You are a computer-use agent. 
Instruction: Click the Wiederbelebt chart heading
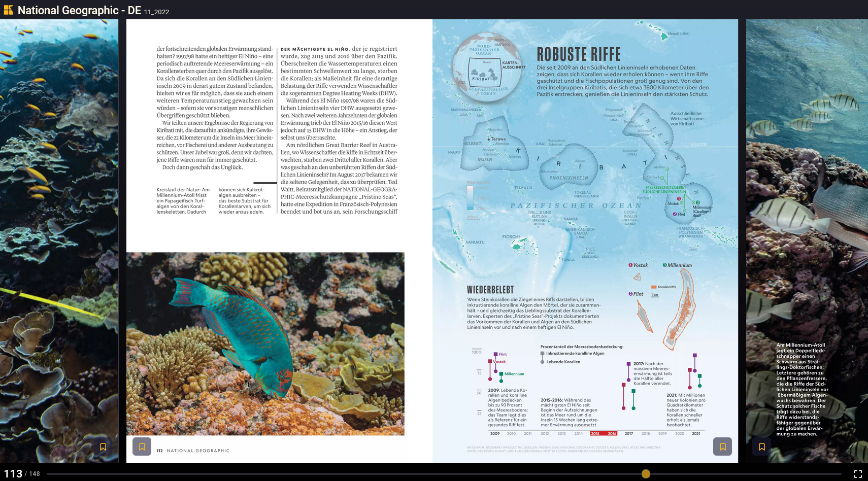(x=490, y=290)
